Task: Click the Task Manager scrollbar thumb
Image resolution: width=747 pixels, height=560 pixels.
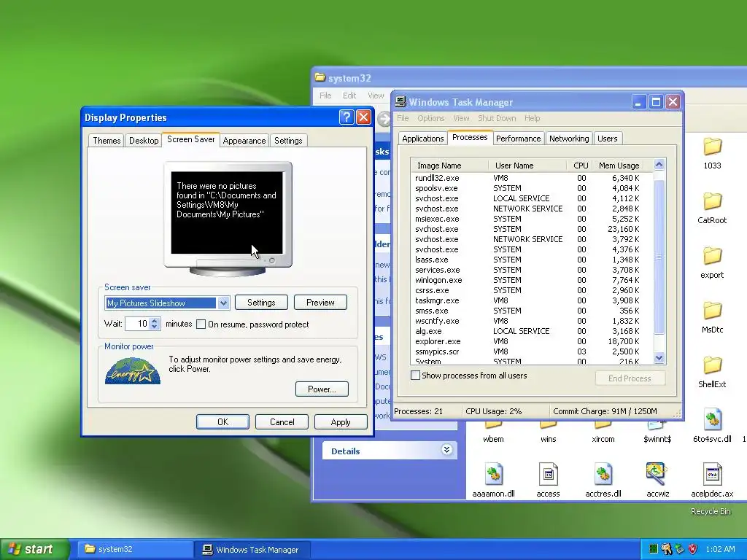Action: point(659,257)
